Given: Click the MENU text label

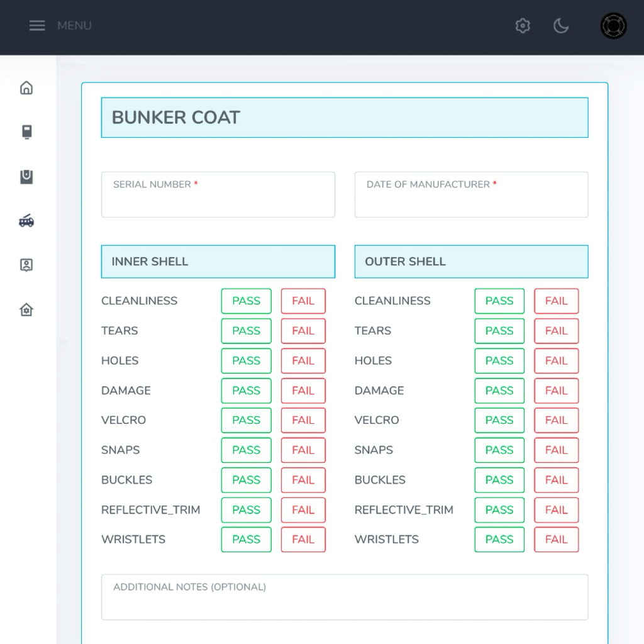Looking at the screenshot, I should click(x=74, y=26).
